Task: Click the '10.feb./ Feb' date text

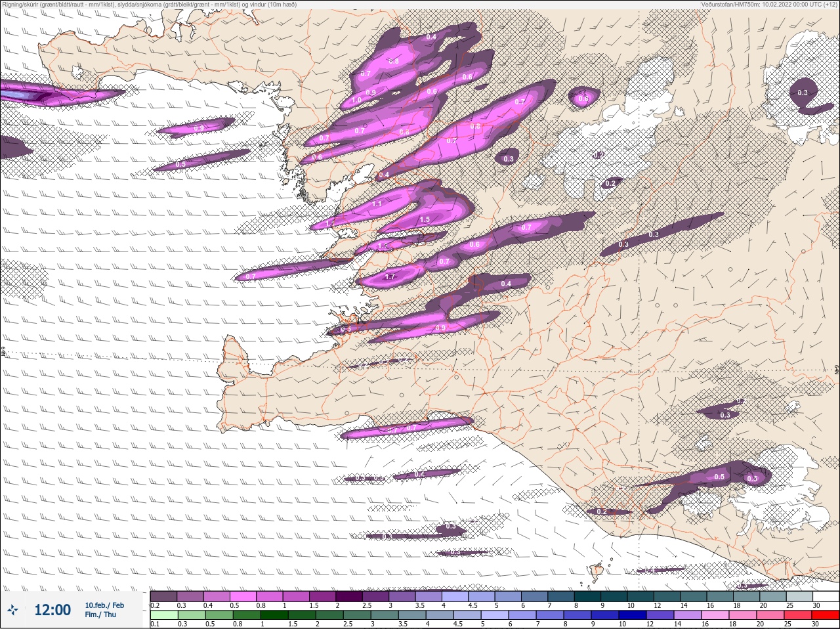Action: [x=104, y=605]
